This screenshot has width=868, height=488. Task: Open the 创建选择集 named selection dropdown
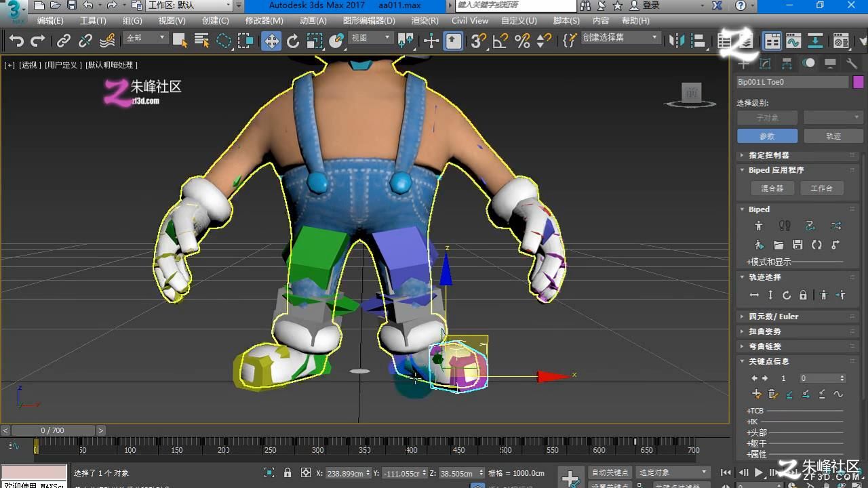coord(620,38)
